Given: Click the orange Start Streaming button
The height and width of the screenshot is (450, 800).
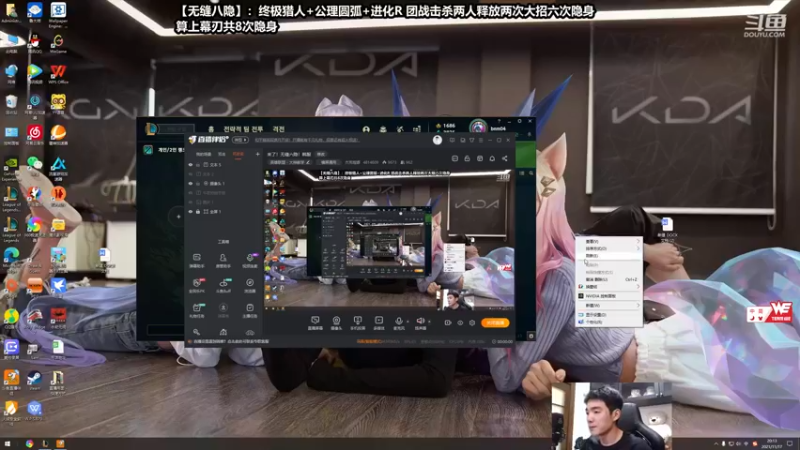Looking at the screenshot, I should tap(495, 322).
